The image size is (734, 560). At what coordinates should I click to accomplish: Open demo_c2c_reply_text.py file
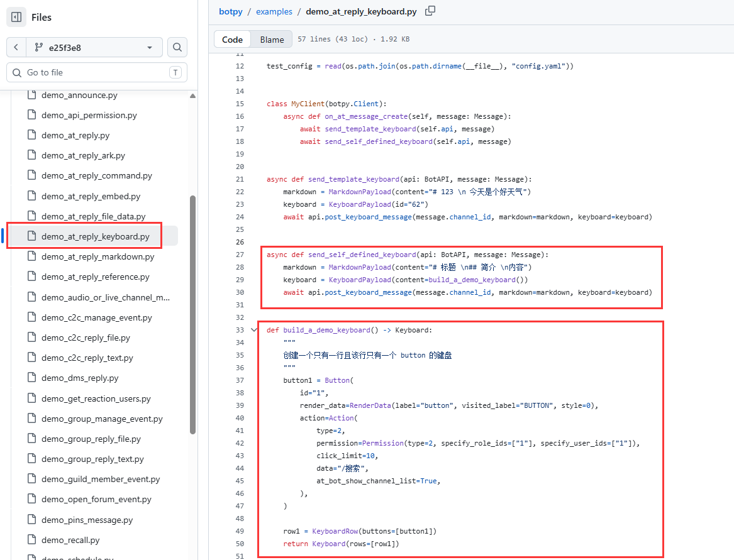[x=87, y=358]
